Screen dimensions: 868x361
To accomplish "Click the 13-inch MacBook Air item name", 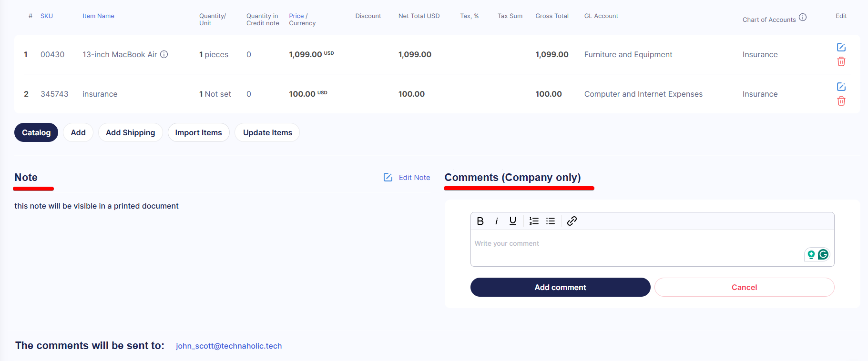I will (120, 54).
